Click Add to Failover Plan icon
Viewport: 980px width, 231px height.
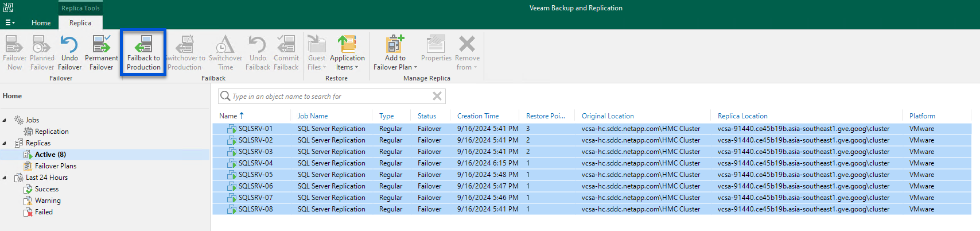[395, 45]
